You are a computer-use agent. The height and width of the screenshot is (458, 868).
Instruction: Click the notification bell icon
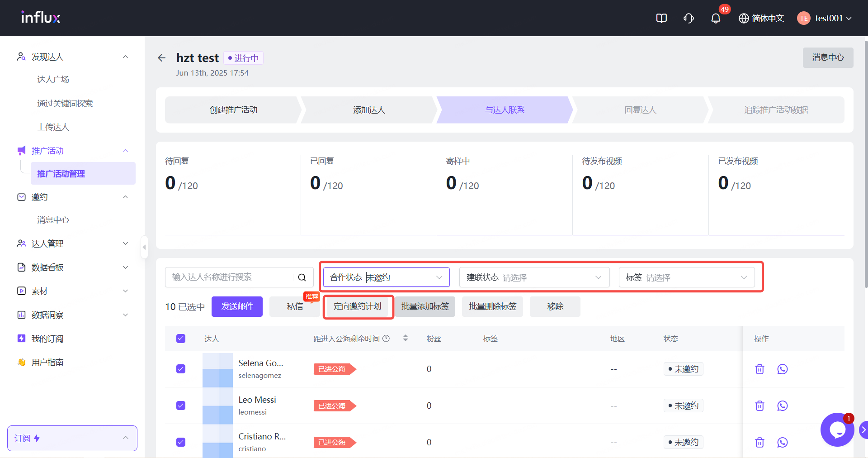pos(715,19)
